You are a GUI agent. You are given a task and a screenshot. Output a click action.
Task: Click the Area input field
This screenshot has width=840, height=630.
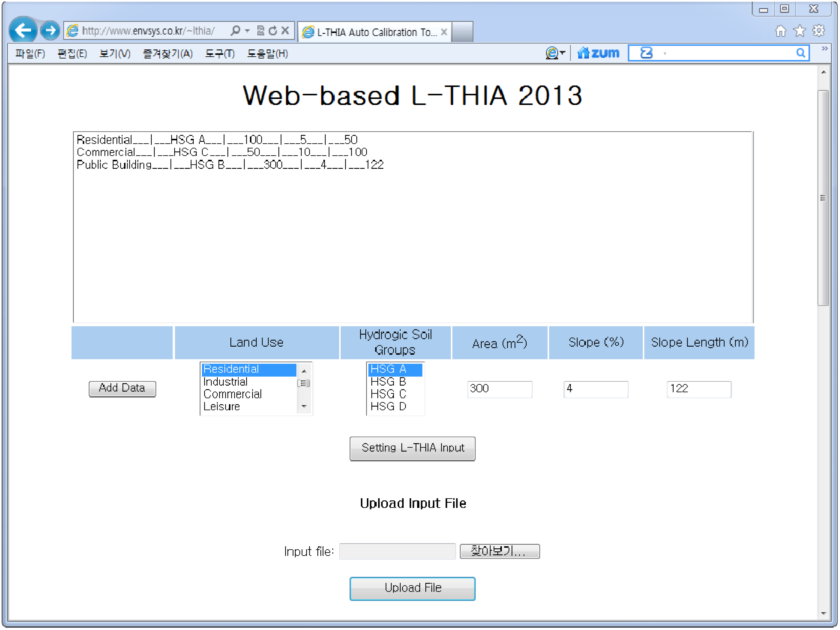[499, 389]
